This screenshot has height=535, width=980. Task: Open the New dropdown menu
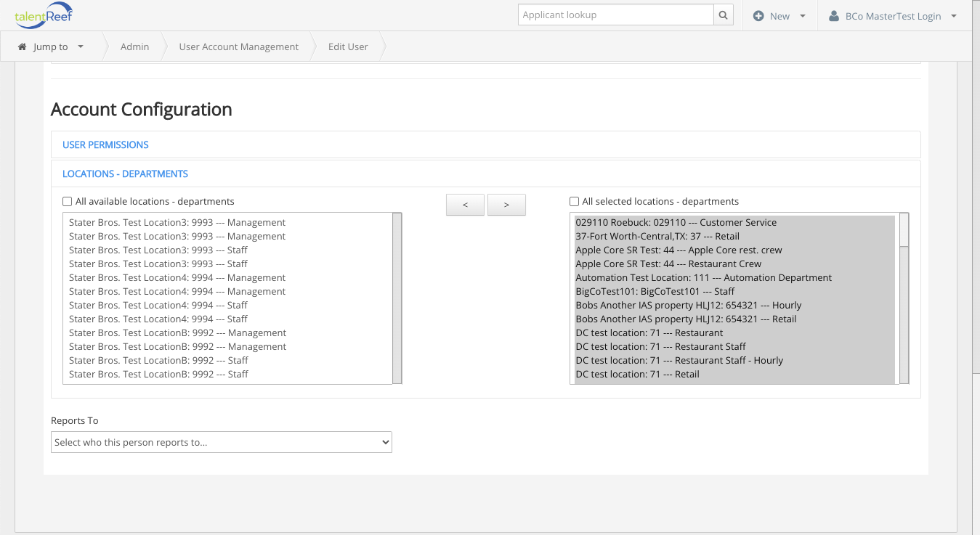[780, 16]
